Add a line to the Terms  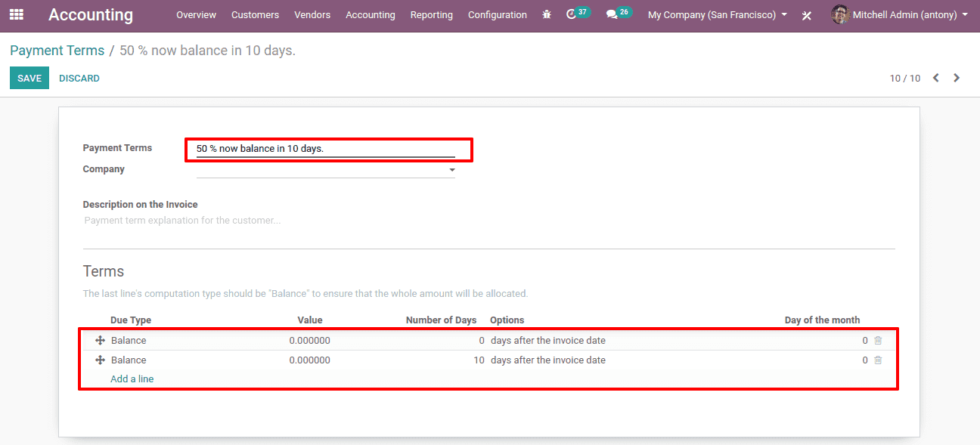click(x=132, y=379)
